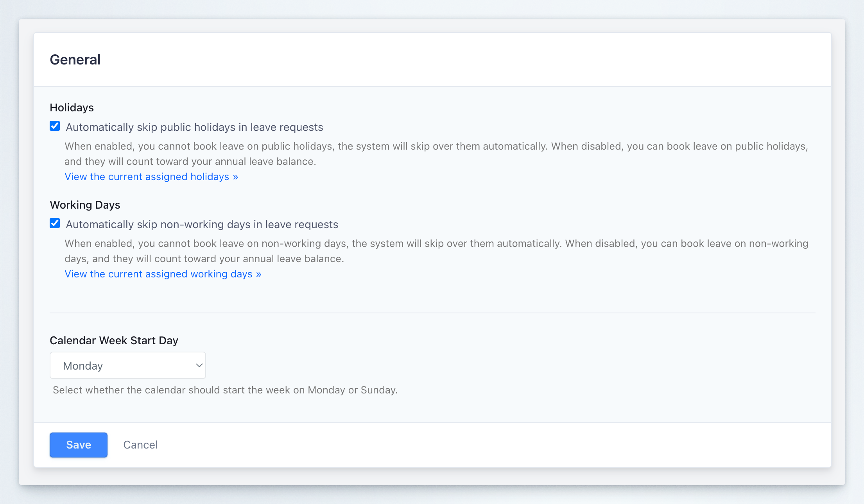Uncheck the skip non-working days checkbox
Viewport: 864px width, 504px height.
click(x=55, y=223)
